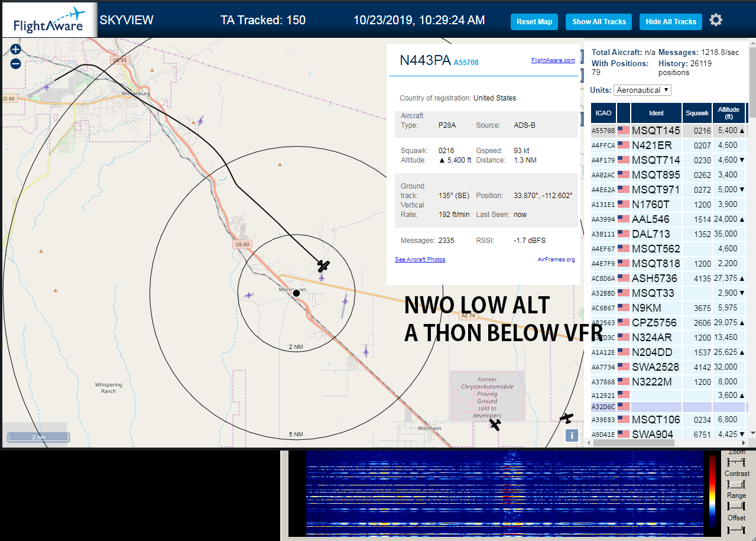The image size is (756, 541).
Task: Click the Show All Tracks button
Action: 599,22
